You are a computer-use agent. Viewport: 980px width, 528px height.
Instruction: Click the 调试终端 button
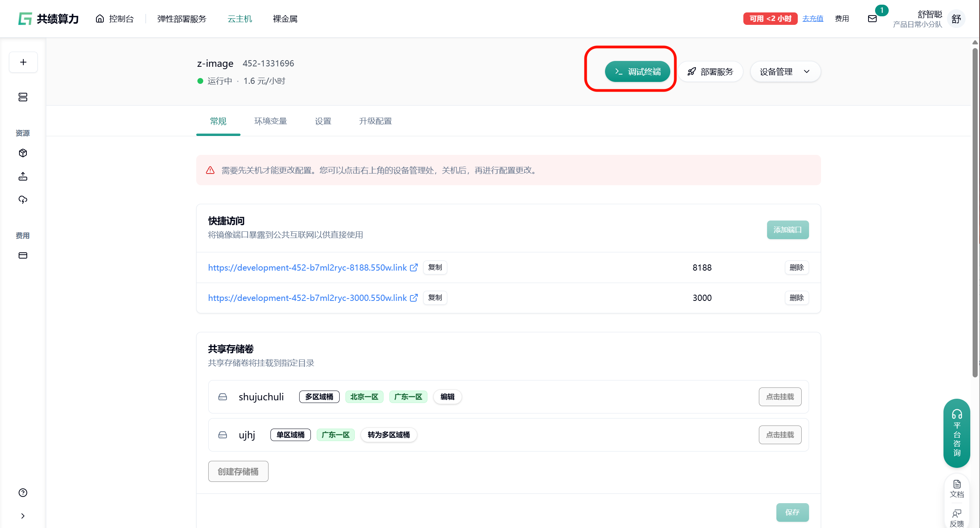coord(637,72)
